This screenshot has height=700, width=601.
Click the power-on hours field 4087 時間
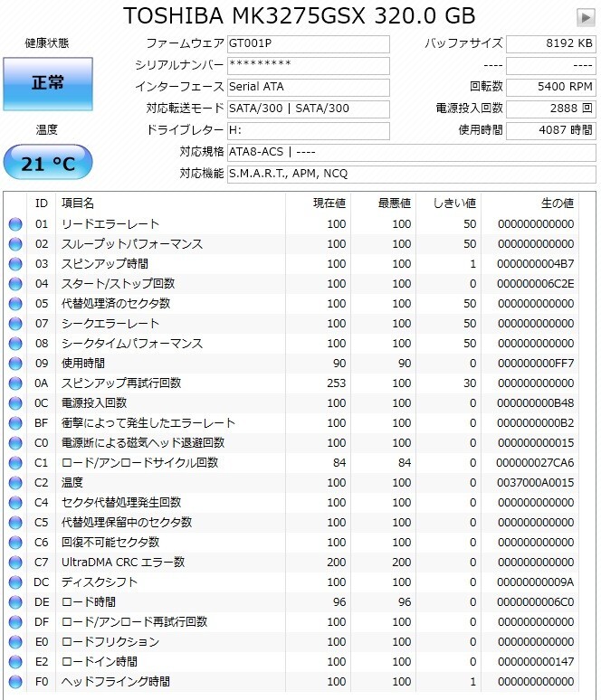[x=551, y=131]
